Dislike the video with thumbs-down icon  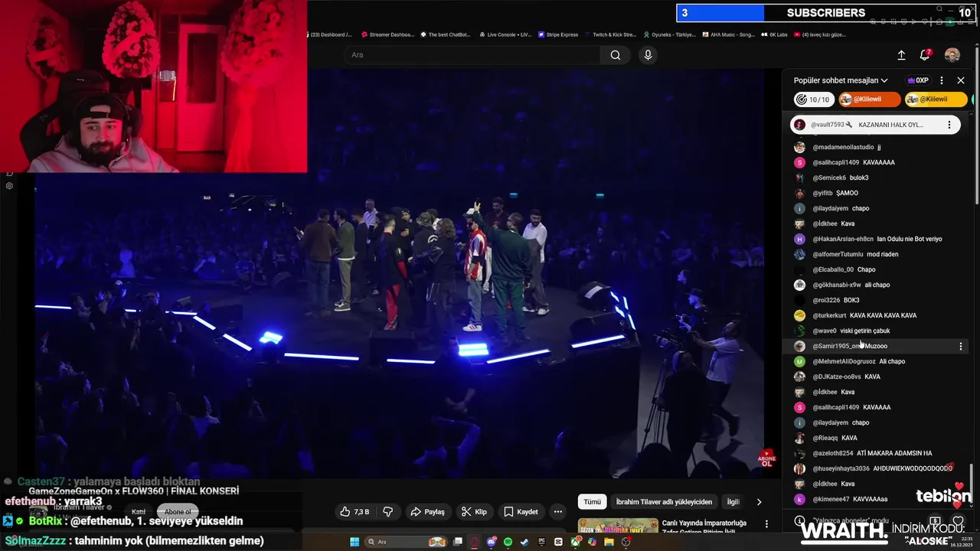coord(387,512)
